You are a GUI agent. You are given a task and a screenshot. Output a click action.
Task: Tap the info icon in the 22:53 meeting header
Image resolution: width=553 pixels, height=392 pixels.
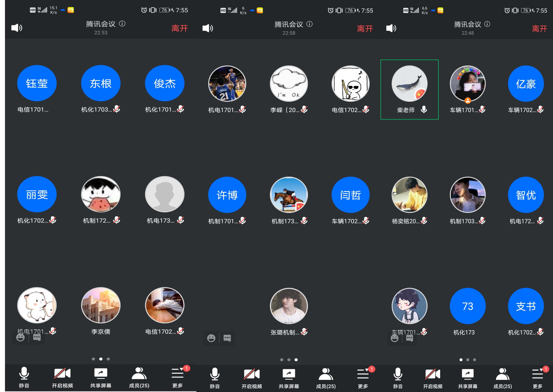[x=122, y=24]
